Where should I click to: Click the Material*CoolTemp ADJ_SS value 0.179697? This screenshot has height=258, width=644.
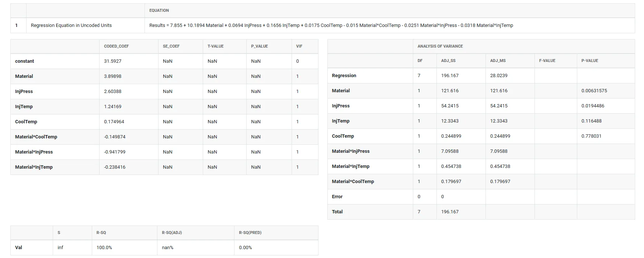point(451,182)
